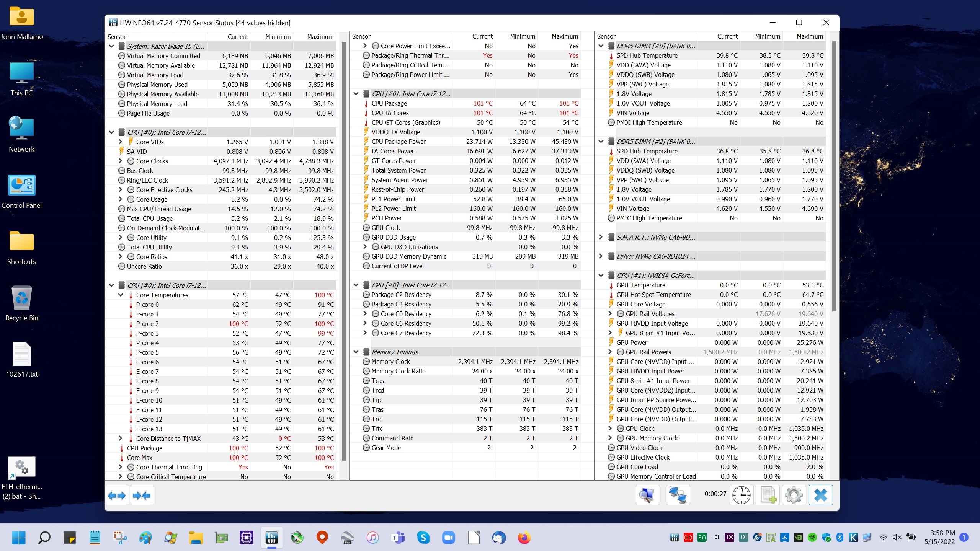Open the sensor search magnifier icon
The width and height of the screenshot is (980, 551).
(x=647, y=495)
